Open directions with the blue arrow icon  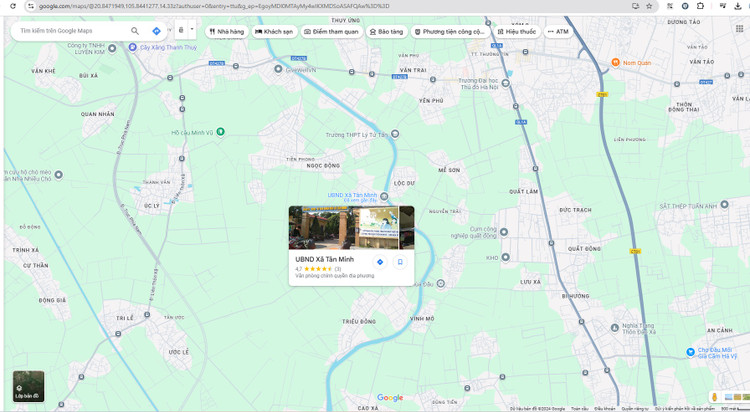pos(156,31)
